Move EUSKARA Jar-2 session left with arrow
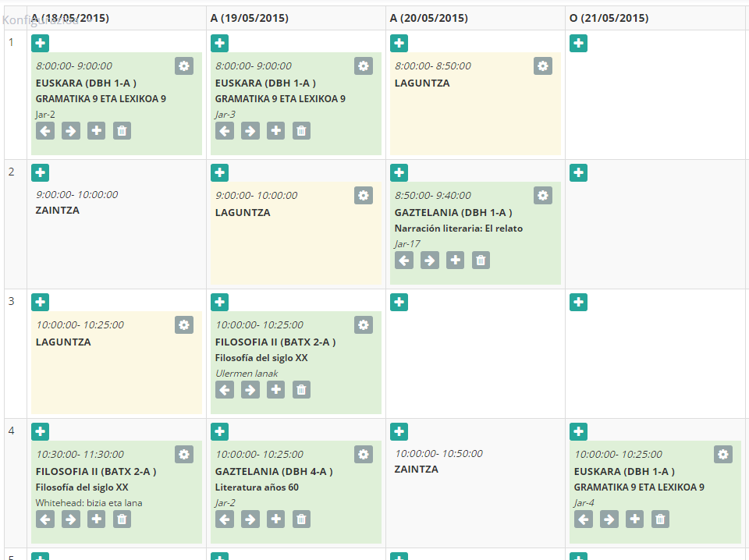The image size is (749, 560). (45, 131)
